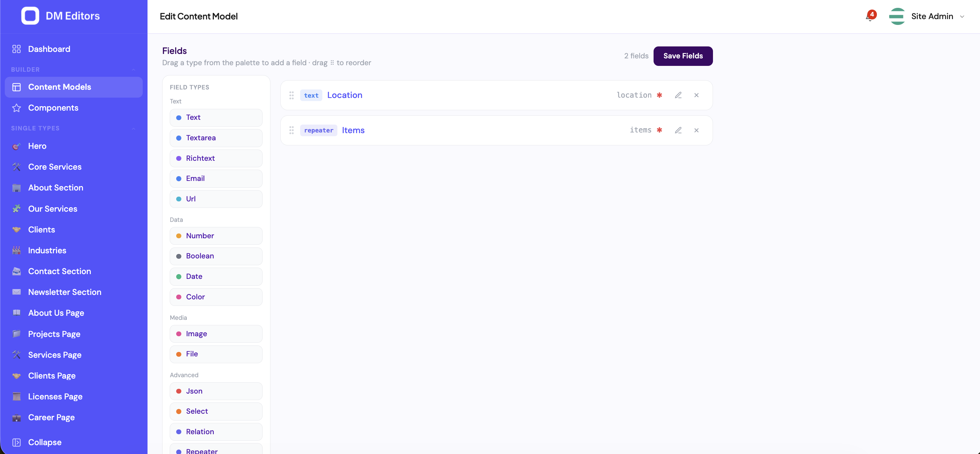Click the Site Admin avatar
The image size is (980, 454).
point(897,16)
